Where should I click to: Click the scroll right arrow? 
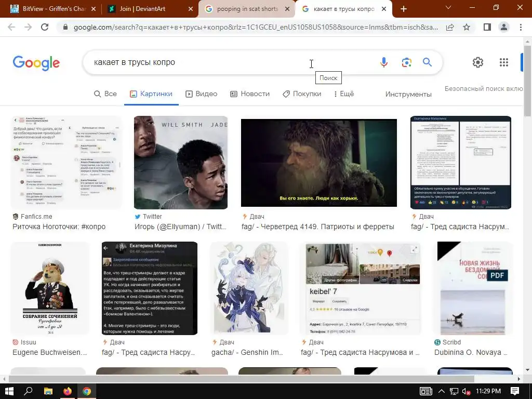point(519,379)
